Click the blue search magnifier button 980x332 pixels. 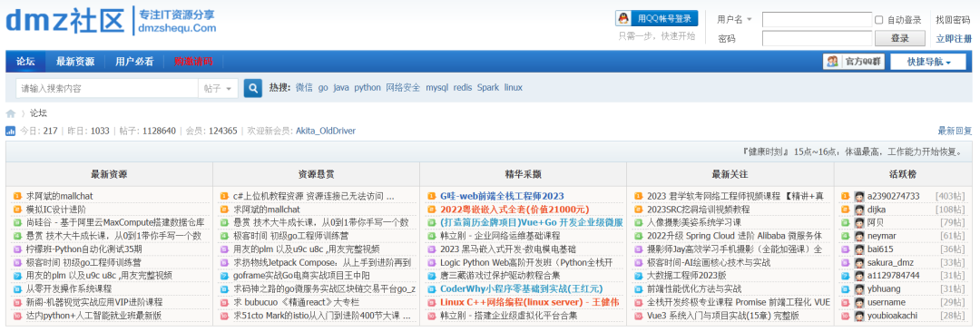pos(252,88)
